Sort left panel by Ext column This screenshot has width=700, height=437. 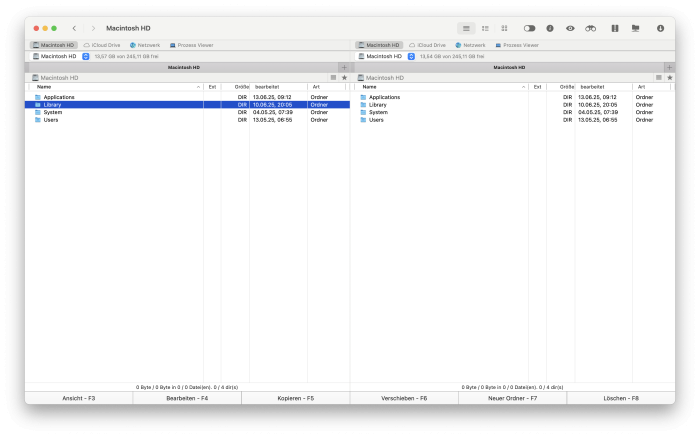tap(212, 87)
